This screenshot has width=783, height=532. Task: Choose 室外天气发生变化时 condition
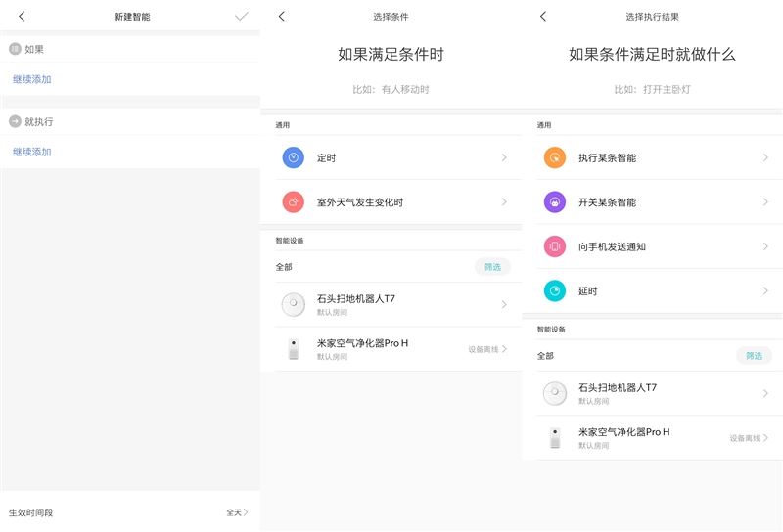(391, 202)
